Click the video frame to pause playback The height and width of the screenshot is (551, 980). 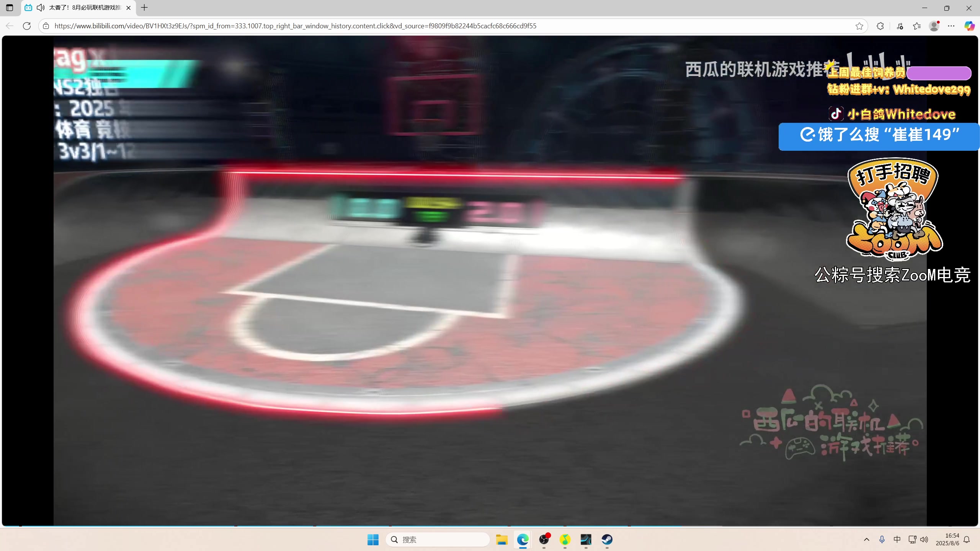[490, 280]
